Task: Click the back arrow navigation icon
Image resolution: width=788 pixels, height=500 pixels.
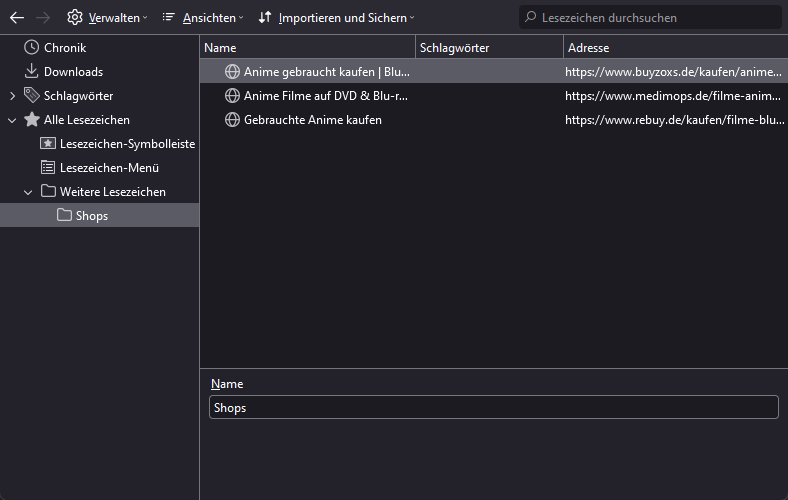Action: pos(17,17)
